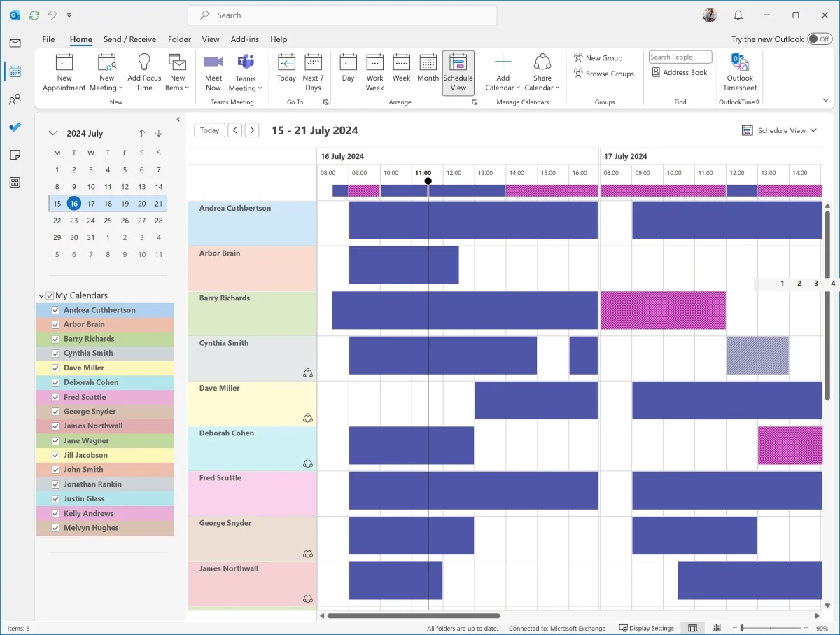Viewport: 840px width, 635px height.
Task: Uncheck Jill Jacobson calendar checkbox
Action: tap(56, 455)
